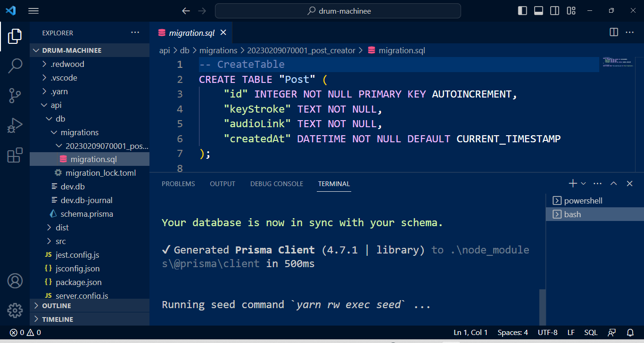Switch to the OUTPUT panel tab
The width and height of the screenshot is (644, 343).
coord(223,184)
